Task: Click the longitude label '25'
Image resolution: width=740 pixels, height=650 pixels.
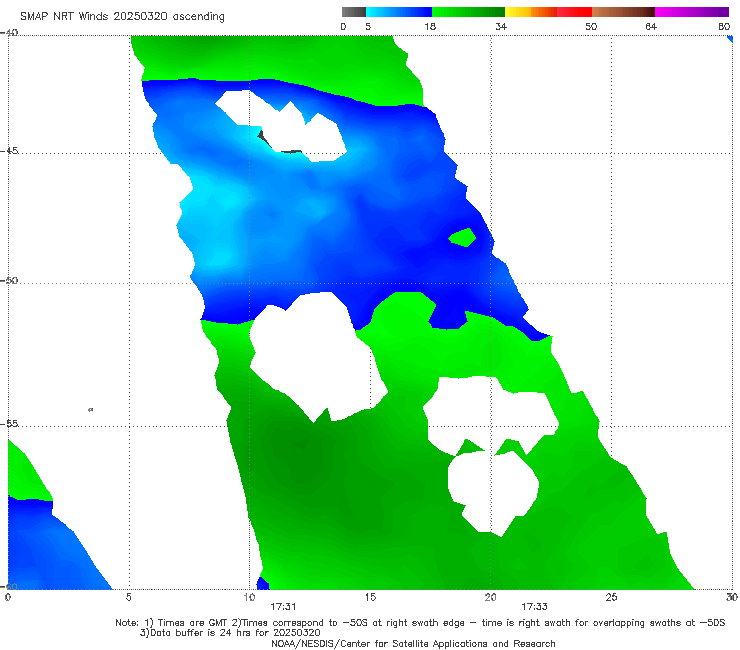Action: click(x=611, y=597)
